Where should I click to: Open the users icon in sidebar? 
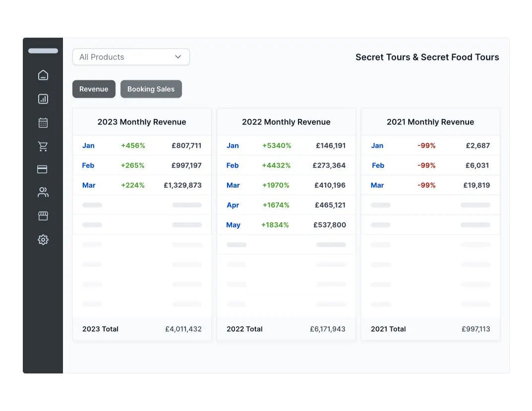(43, 192)
